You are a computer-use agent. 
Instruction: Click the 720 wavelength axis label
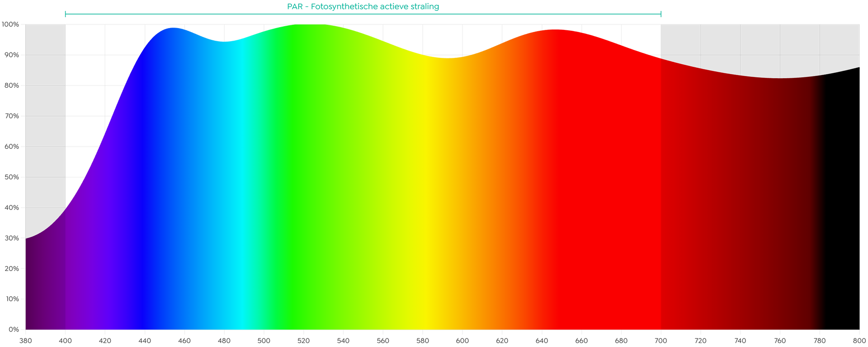pyautogui.click(x=701, y=340)
